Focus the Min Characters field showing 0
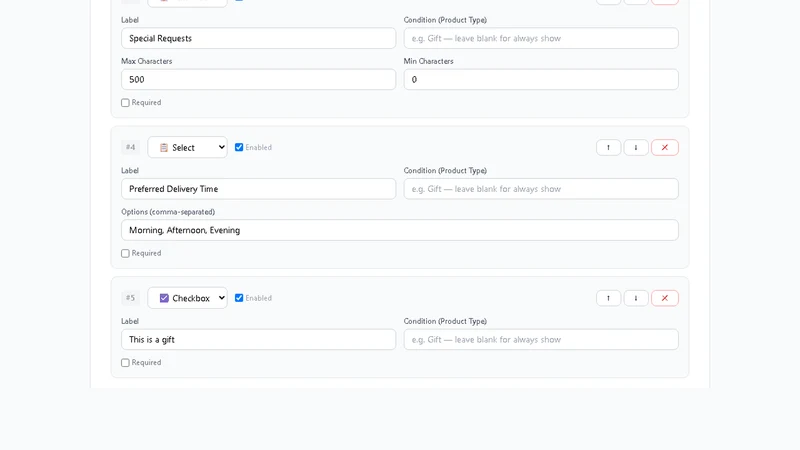Image resolution: width=800 pixels, height=450 pixels. (x=541, y=80)
